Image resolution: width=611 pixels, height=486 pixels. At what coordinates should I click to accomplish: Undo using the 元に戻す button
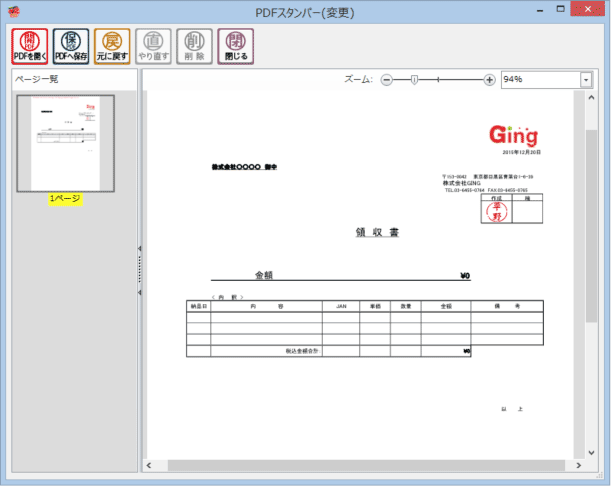pyautogui.click(x=112, y=46)
